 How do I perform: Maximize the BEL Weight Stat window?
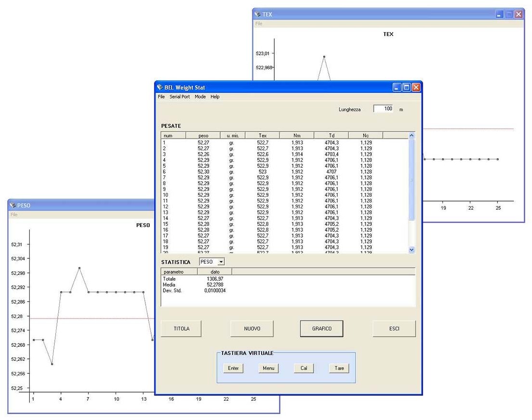406,88
